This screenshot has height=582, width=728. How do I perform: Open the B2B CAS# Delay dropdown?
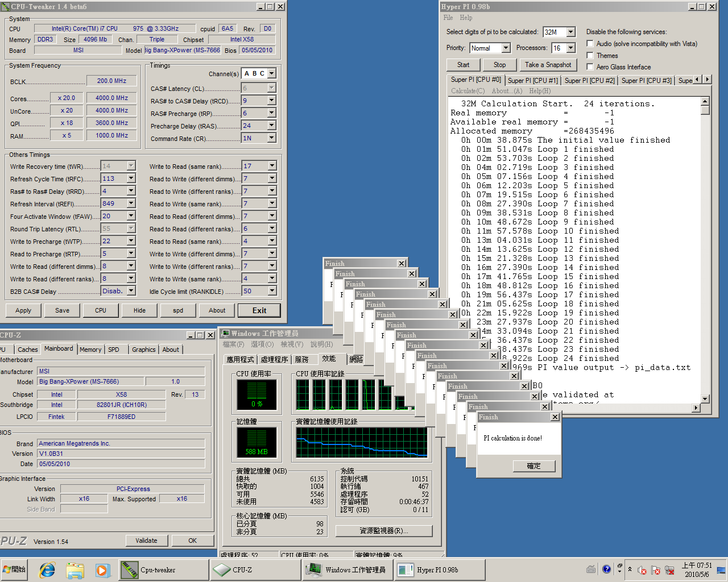click(x=131, y=291)
